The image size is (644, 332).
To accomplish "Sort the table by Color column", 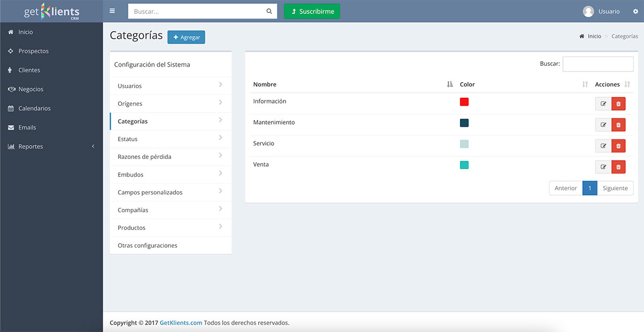I will click(x=585, y=84).
